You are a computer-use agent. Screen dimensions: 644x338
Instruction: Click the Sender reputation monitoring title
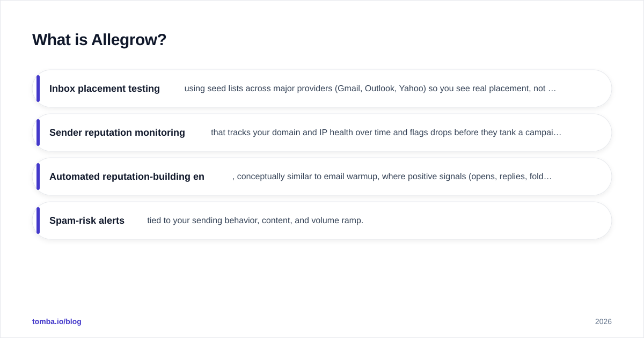click(117, 133)
